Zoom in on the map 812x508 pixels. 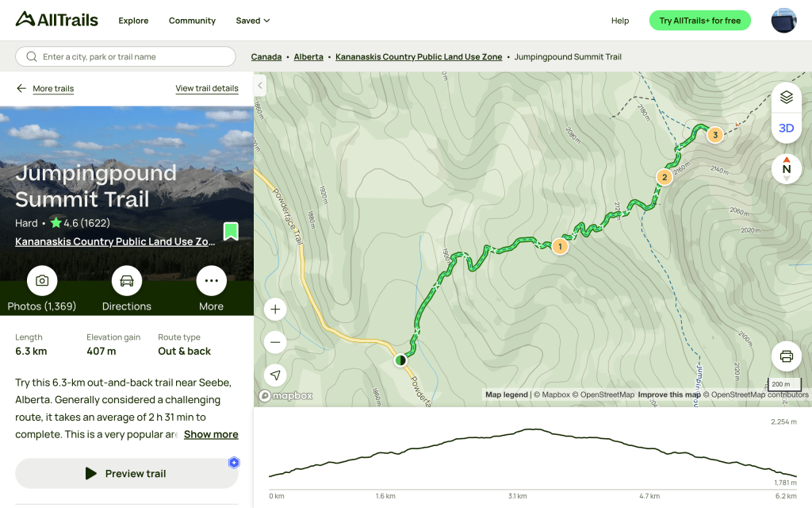[x=275, y=310]
